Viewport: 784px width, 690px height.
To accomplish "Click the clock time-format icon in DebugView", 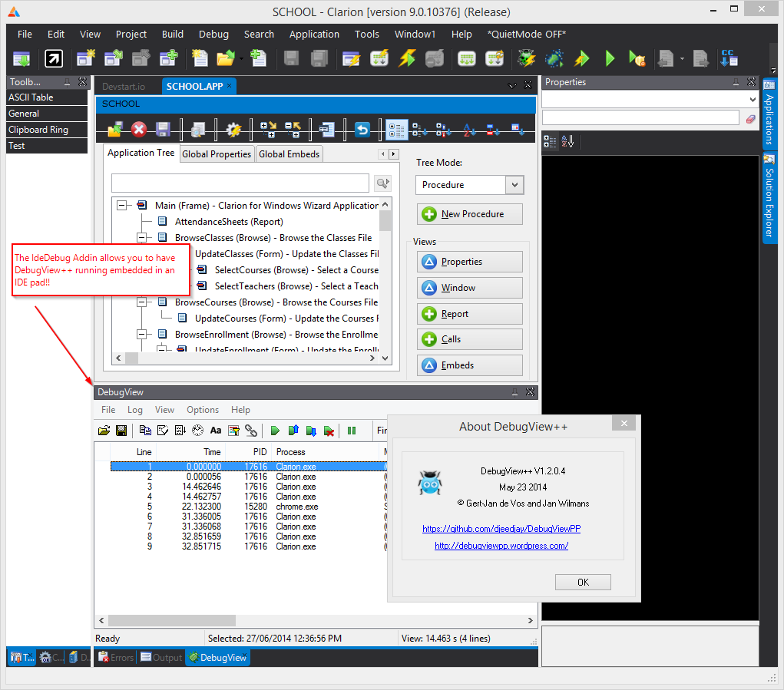I will [197, 431].
